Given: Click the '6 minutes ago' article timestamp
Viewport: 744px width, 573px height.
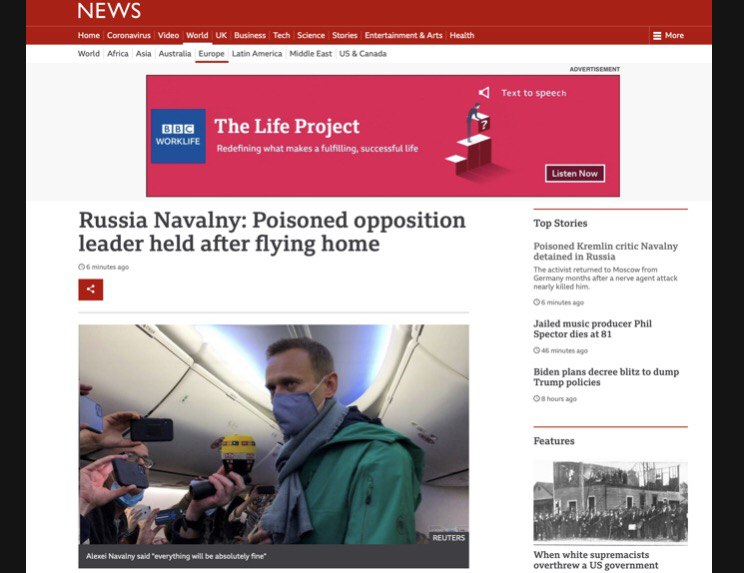Looking at the screenshot, I should [103, 267].
